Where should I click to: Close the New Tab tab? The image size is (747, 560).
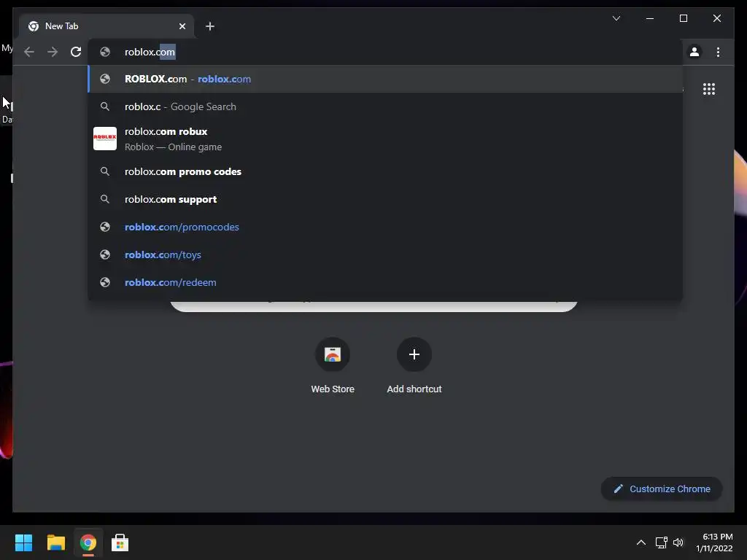point(182,26)
